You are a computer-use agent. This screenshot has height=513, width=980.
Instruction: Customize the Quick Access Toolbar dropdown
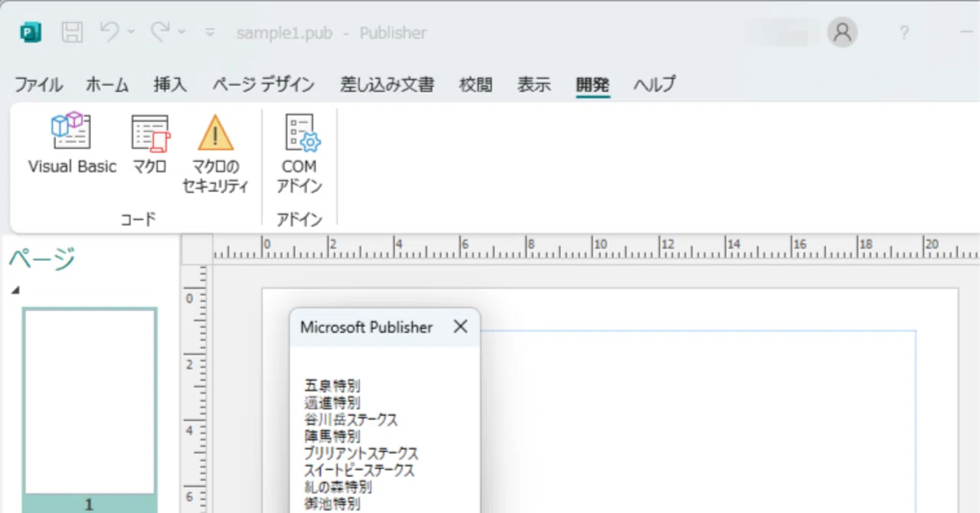click(210, 32)
